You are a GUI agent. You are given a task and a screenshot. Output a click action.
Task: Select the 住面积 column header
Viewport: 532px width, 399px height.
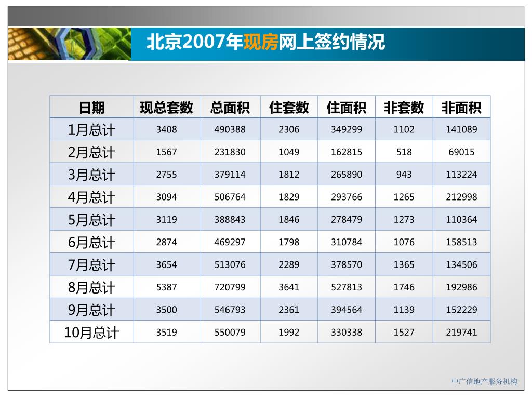tap(347, 107)
